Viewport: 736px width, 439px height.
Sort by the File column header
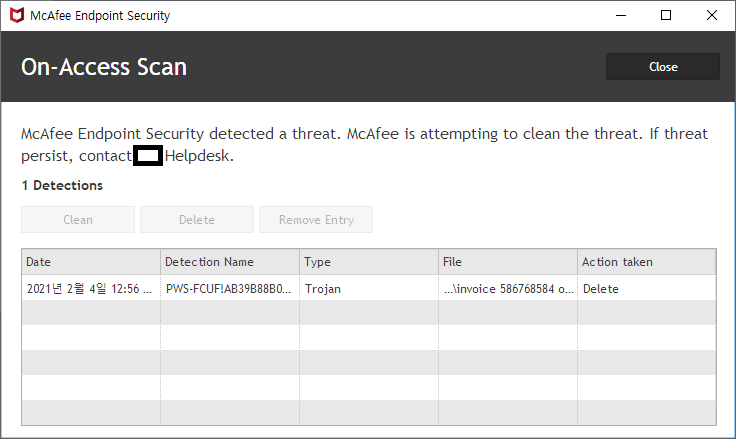coord(508,262)
